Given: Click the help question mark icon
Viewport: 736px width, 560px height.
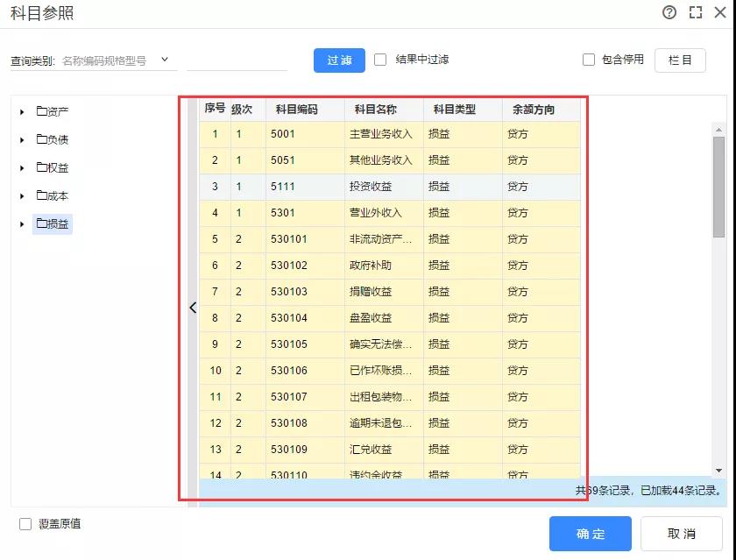Looking at the screenshot, I should [669, 12].
